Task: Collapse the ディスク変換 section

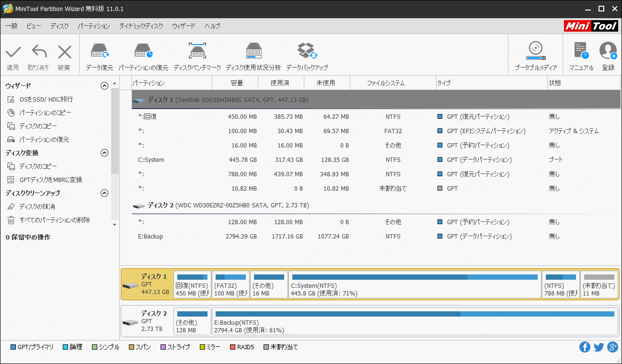Action: pyautogui.click(x=104, y=153)
